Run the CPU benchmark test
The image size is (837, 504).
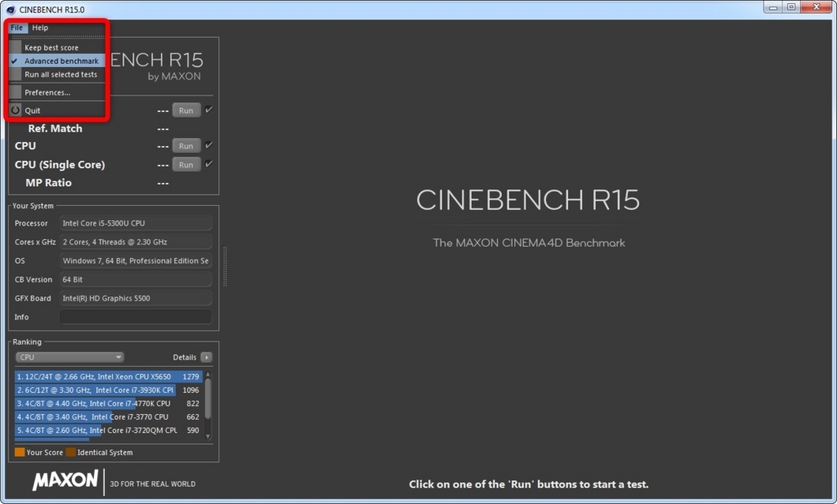(x=186, y=145)
